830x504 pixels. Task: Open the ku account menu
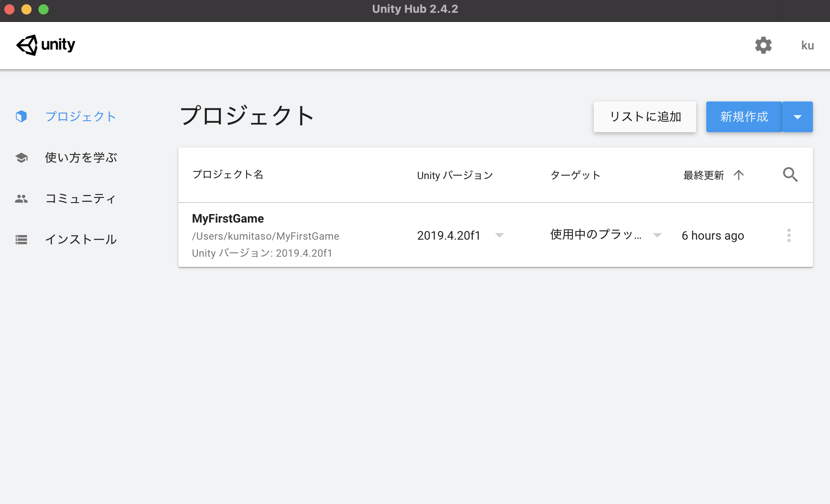click(807, 45)
